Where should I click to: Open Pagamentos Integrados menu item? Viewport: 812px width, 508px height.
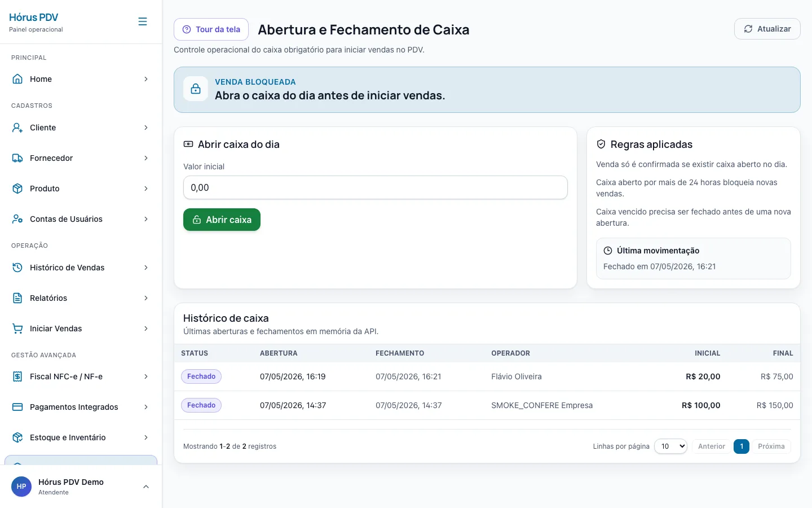coord(81,407)
